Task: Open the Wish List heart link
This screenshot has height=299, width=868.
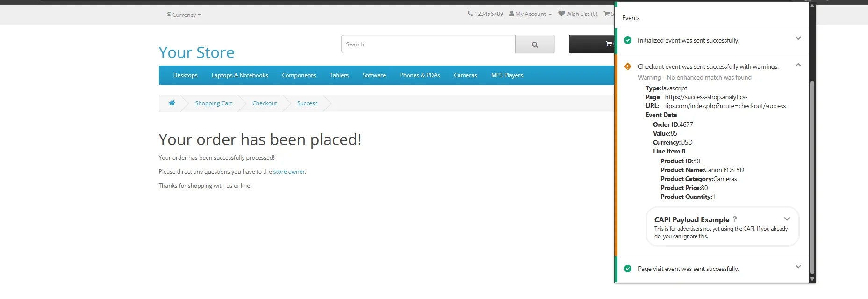Action: click(x=578, y=14)
